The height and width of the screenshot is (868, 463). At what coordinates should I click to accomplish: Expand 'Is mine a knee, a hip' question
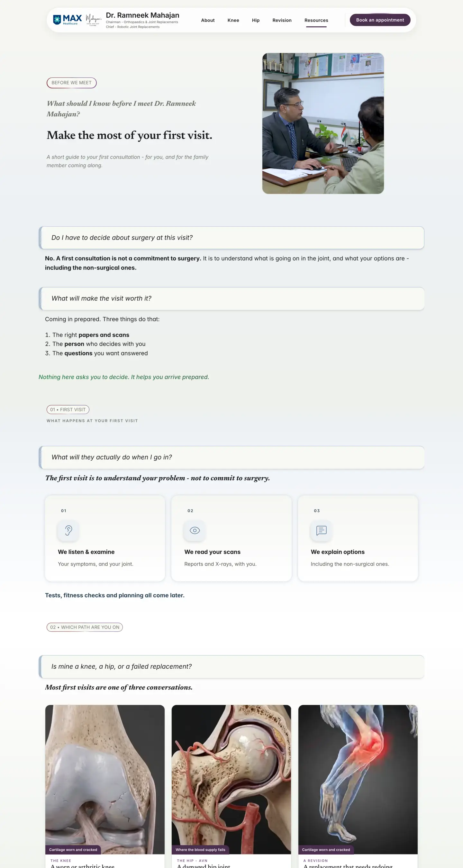coord(232,666)
